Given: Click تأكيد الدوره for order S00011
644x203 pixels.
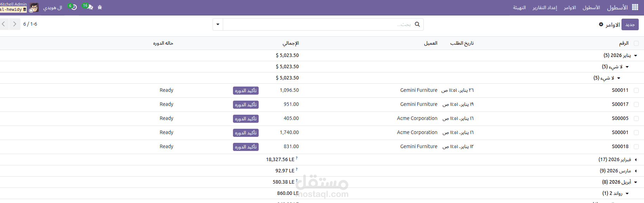Looking at the screenshot, I should coord(246,90).
